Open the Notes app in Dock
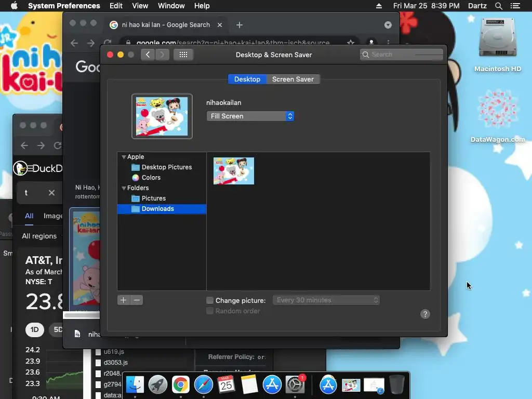This screenshot has height=399, width=532. pos(249,385)
